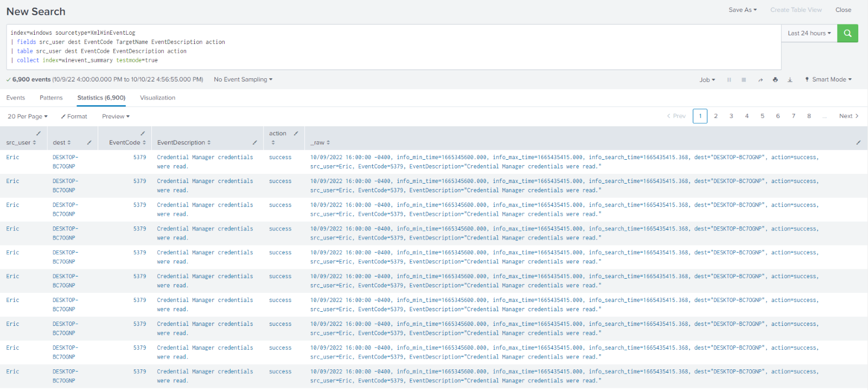Open the Last 24 hours time picker
The height and width of the screenshot is (390, 868).
[x=809, y=33]
